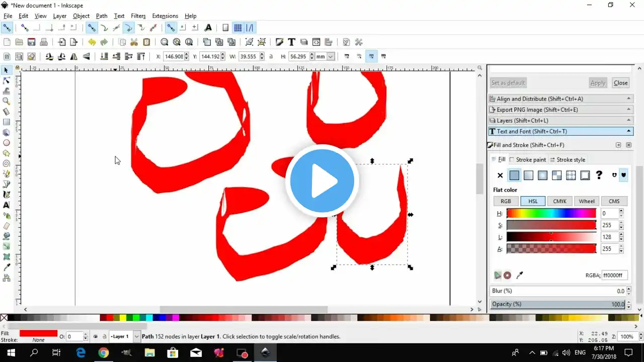
Task: Adjust the Hue H slider
Action: pos(551,213)
